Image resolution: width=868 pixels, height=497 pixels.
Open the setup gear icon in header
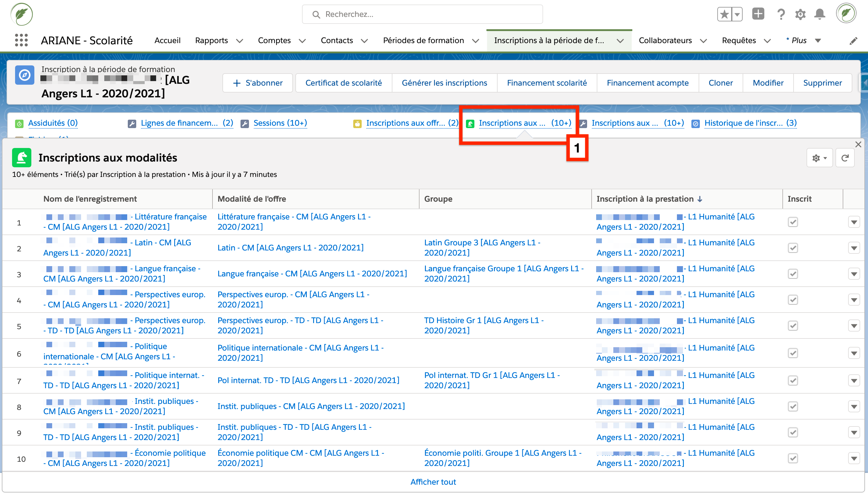(800, 14)
